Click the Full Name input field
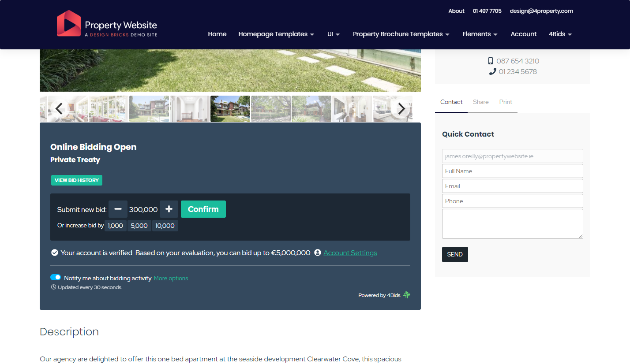630x364 pixels. click(512, 171)
